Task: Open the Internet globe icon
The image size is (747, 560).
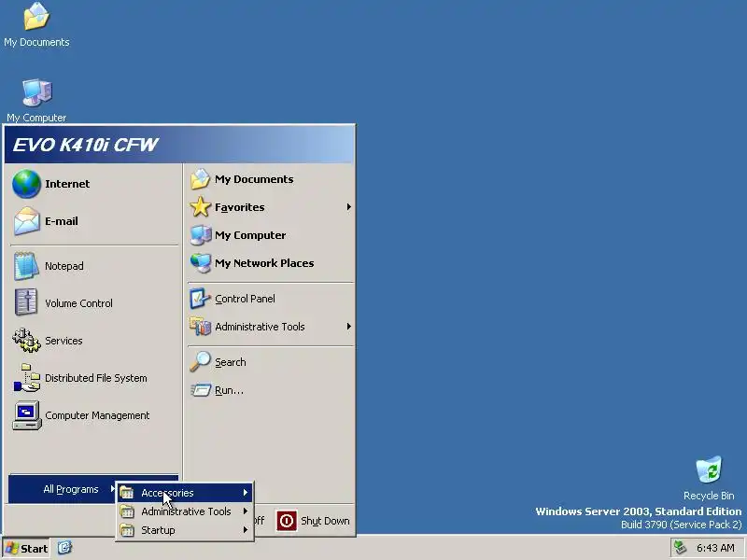Action: point(26,184)
